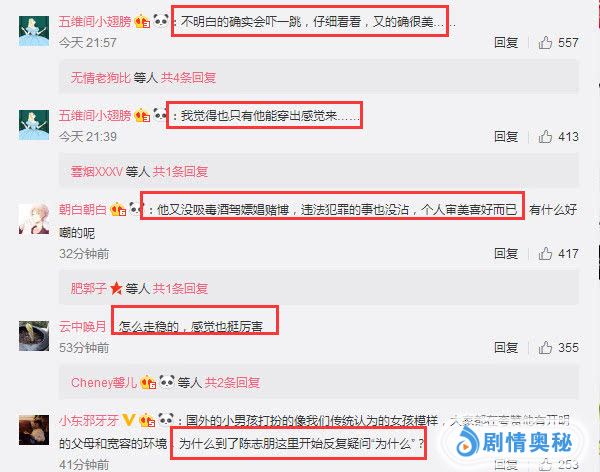
Task: Like 朝白朝白's comment with 417 likes
Action: [545, 253]
